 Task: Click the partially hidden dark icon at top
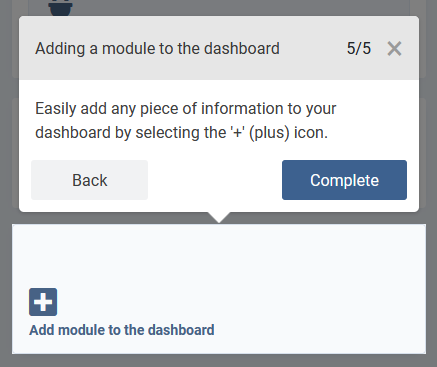(60, 8)
